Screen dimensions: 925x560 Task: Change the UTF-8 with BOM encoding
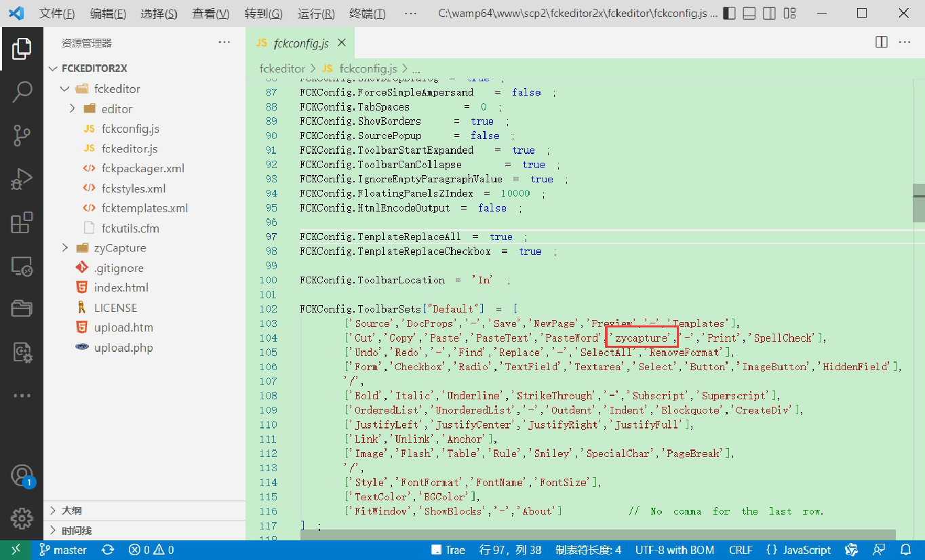[x=675, y=550]
